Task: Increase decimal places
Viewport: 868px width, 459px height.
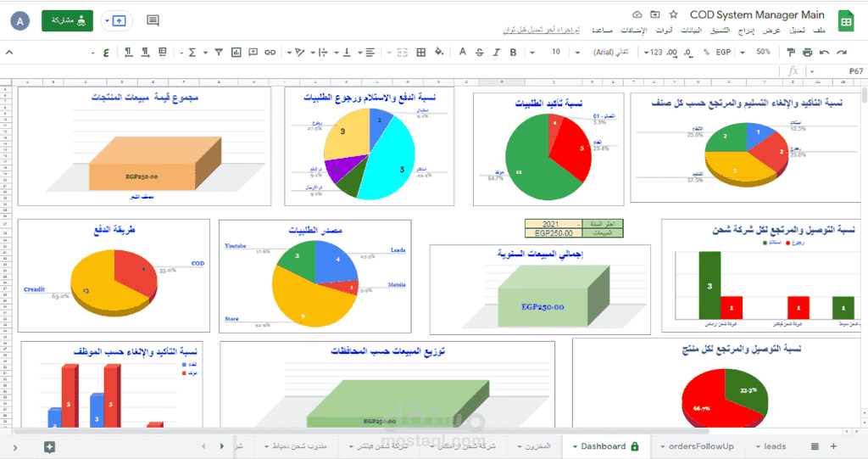Action: pyautogui.click(x=671, y=52)
